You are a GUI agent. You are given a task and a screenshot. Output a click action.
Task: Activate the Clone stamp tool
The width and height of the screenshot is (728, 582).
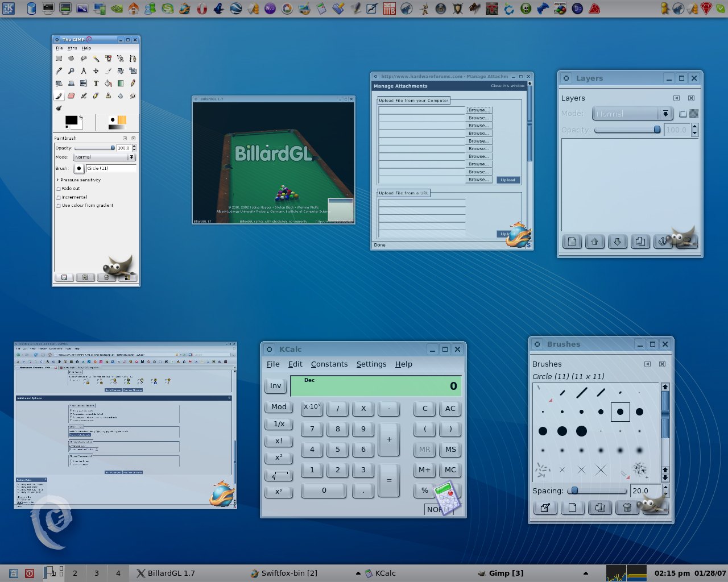click(108, 96)
